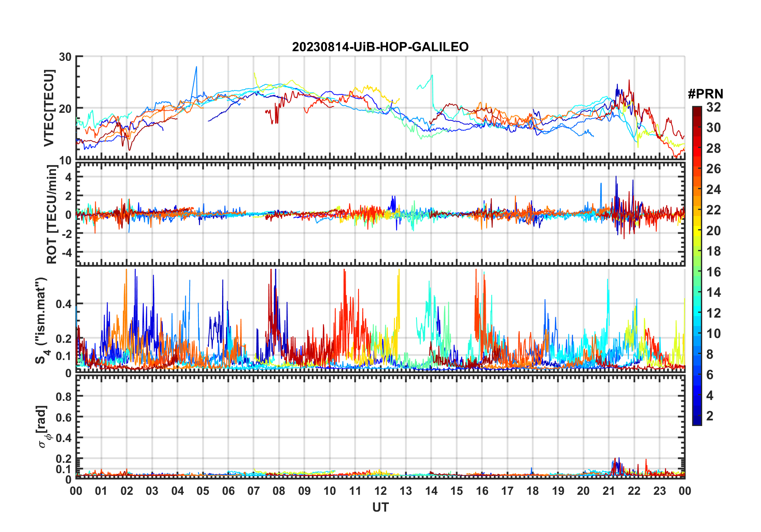Select colorbar tick label 16

[713, 272]
